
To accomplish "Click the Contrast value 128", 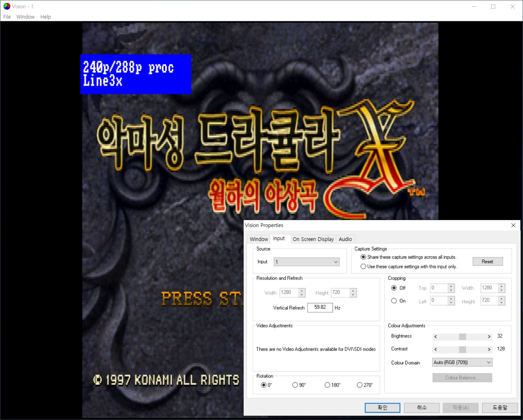I will click(x=501, y=349).
